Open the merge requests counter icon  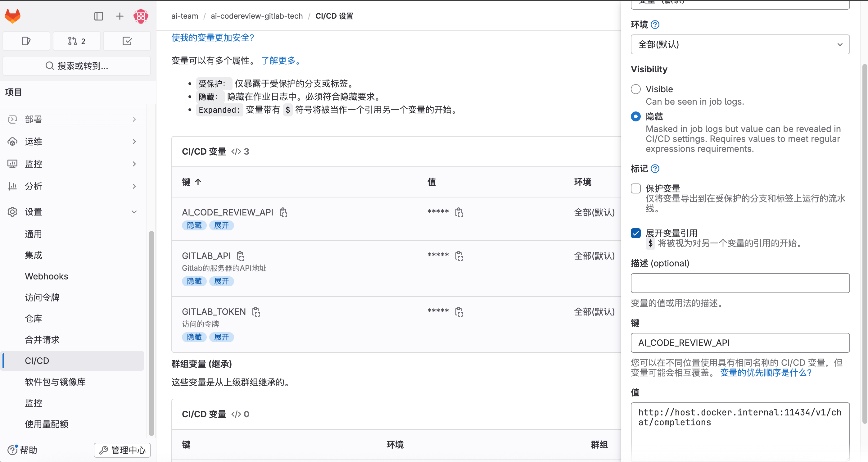point(76,41)
